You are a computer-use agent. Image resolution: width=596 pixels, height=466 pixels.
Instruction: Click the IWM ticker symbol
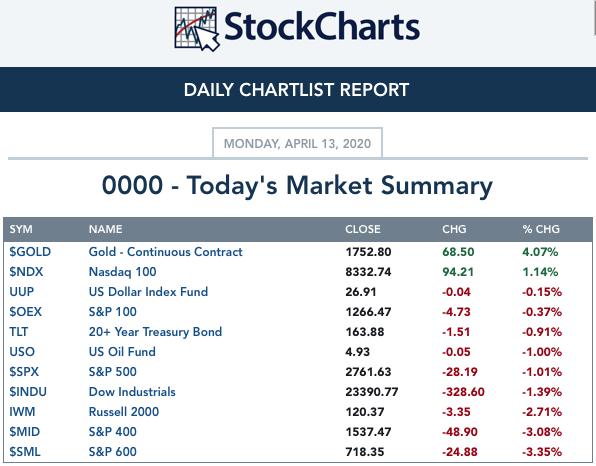pos(22,412)
